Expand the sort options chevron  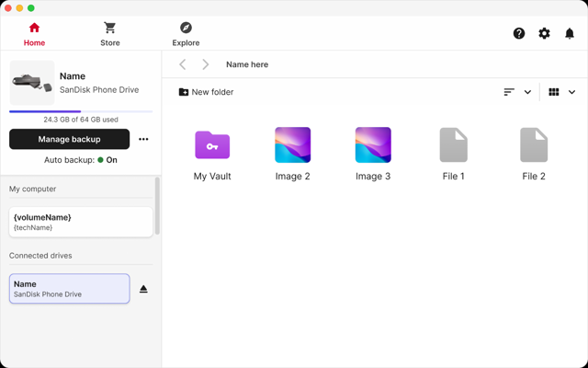527,92
